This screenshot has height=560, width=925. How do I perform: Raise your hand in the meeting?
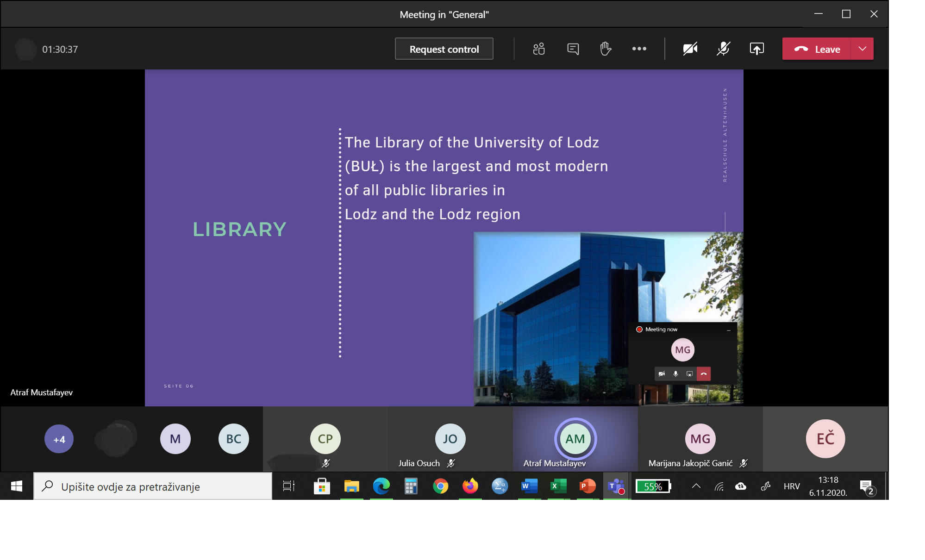coord(606,49)
